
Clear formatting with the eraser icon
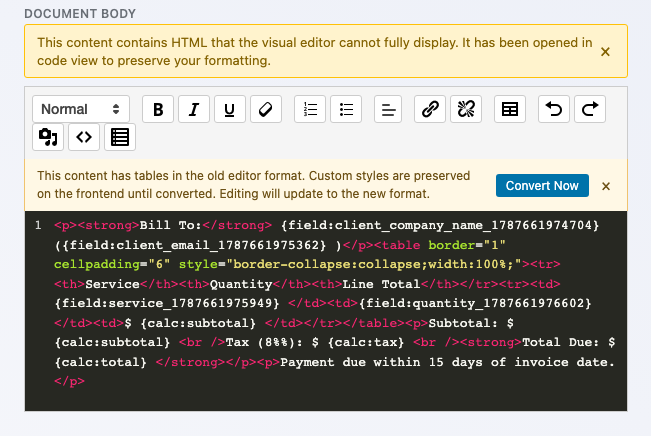tap(266, 109)
